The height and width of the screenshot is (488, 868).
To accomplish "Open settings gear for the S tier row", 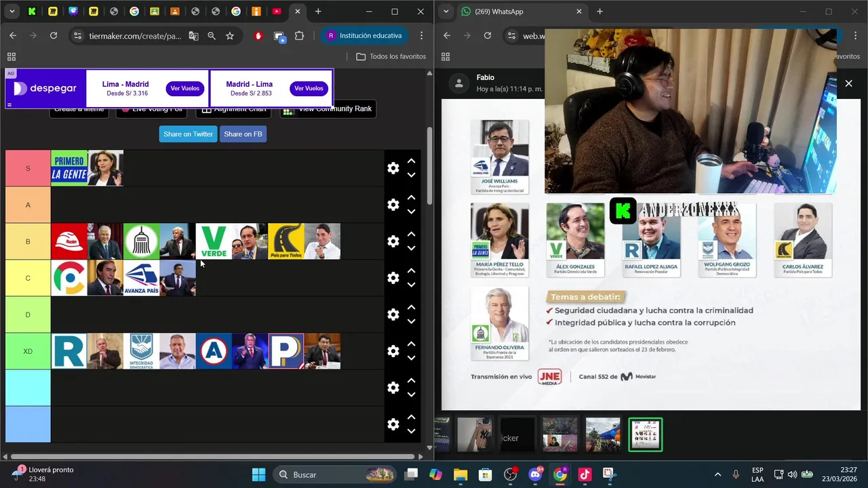I will click(x=393, y=168).
